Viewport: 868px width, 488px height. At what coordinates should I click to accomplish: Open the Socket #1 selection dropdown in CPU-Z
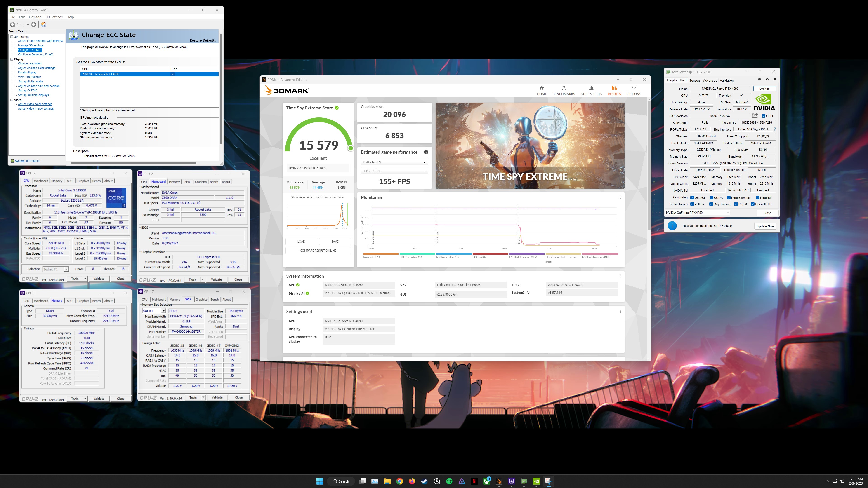[x=56, y=269]
